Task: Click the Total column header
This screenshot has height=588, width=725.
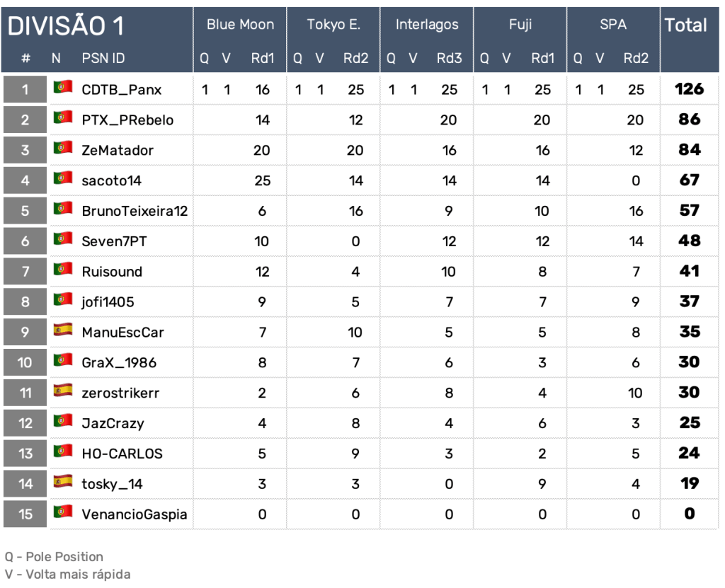Action: tap(685, 25)
